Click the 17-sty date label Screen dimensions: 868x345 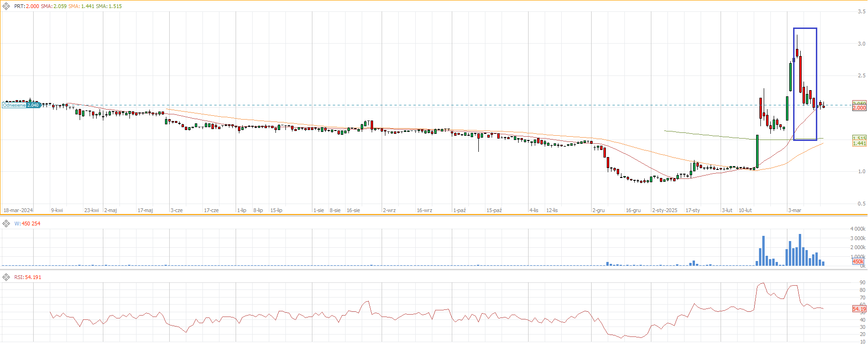(693, 210)
